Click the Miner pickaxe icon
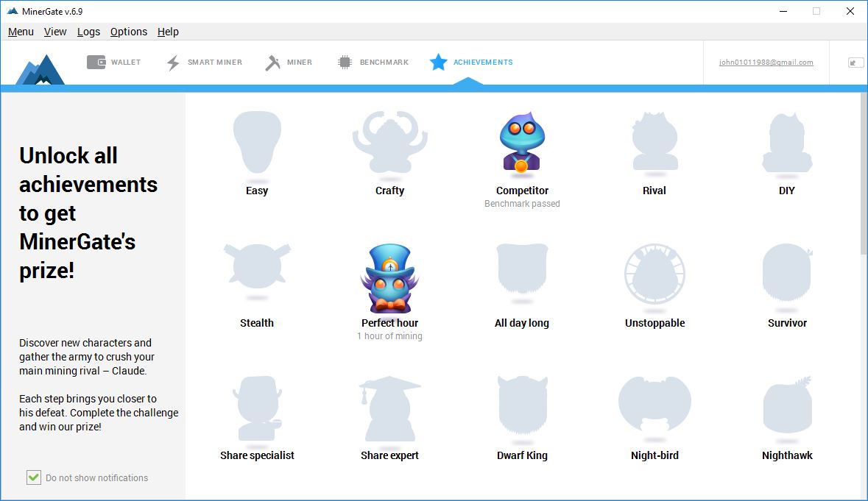Viewport: 868px width, 501px height. (x=273, y=63)
